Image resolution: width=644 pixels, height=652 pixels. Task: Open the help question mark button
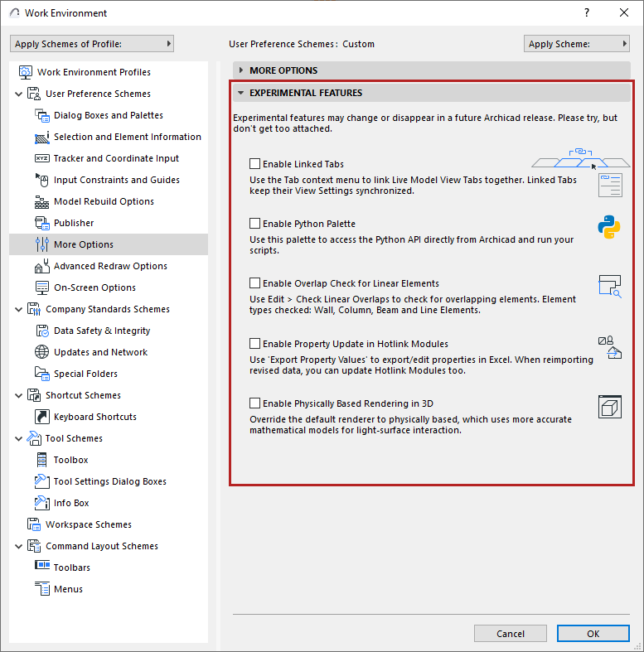[x=587, y=12]
